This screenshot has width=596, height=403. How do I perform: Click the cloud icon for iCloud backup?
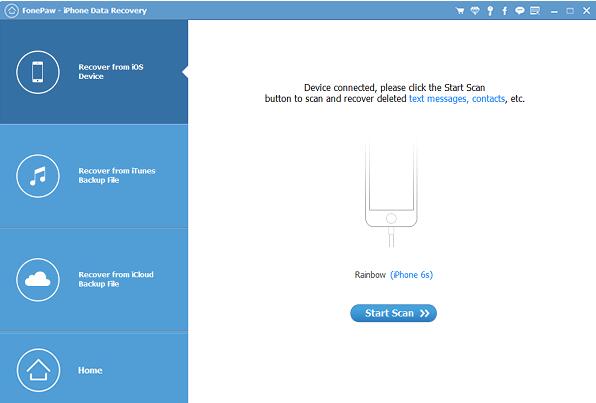38,279
